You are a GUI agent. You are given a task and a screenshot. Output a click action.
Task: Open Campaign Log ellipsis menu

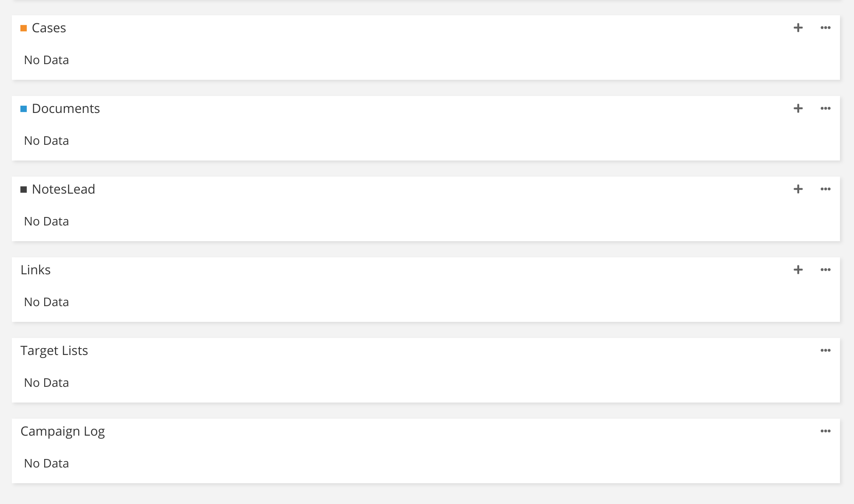click(x=825, y=431)
